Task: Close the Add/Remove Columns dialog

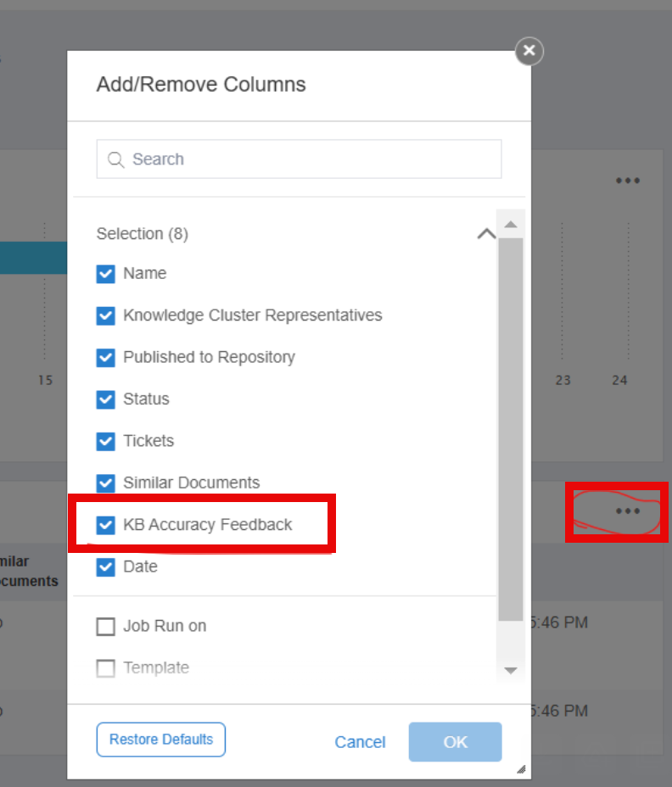Action: tap(529, 51)
